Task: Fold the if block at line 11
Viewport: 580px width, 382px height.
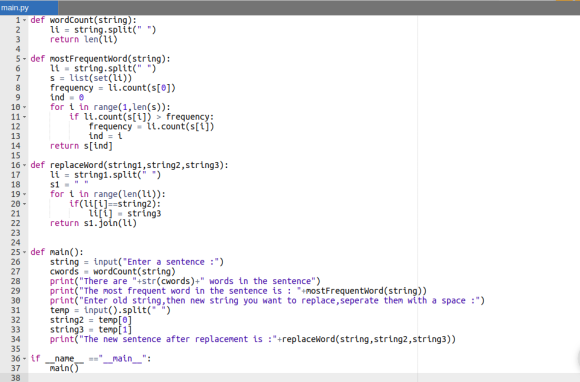Action: (25, 117)
